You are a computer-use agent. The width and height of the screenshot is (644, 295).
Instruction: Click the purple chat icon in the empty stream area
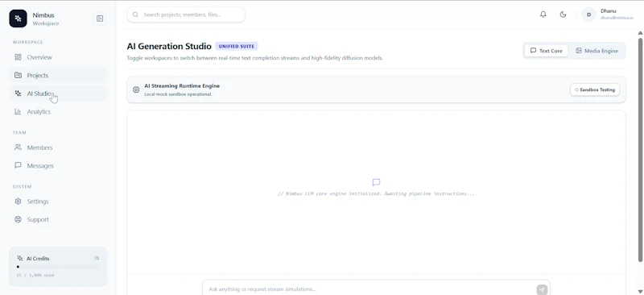(376, 182)
